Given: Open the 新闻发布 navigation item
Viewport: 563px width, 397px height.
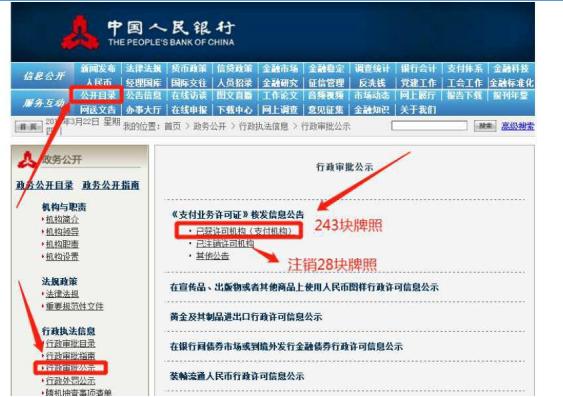Looking at the screenshot, I should pos(98,69).
